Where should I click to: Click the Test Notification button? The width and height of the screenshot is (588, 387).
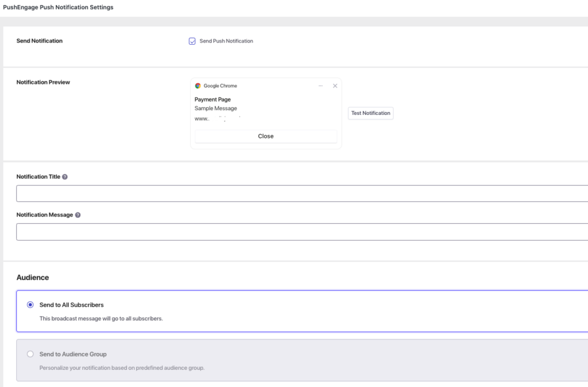pyautogui.click(x=370, y=113)
